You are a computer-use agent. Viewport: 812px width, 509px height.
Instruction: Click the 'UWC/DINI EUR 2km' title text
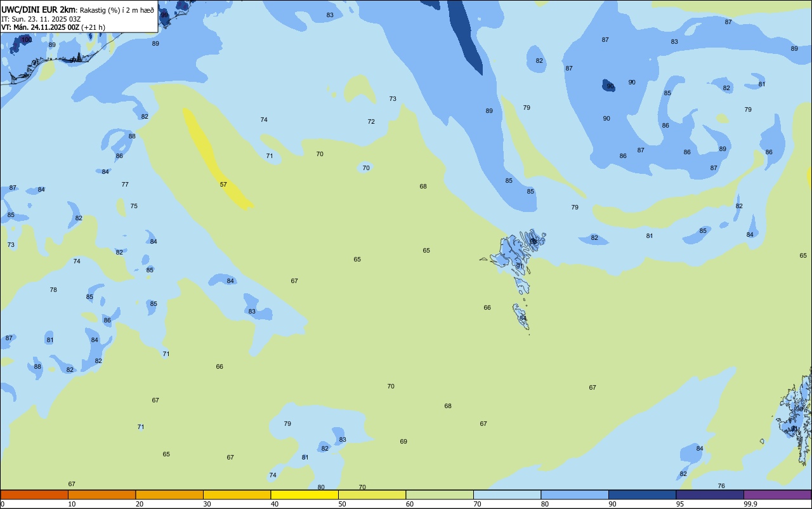tap(39, 9)
